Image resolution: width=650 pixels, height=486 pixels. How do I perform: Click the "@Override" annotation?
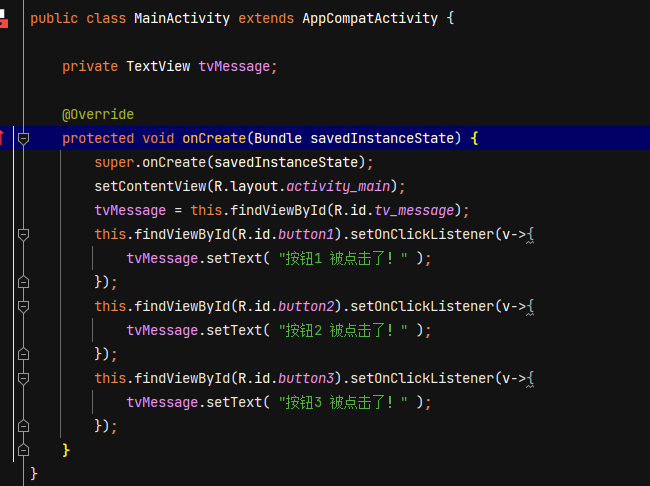pos(98,114)
